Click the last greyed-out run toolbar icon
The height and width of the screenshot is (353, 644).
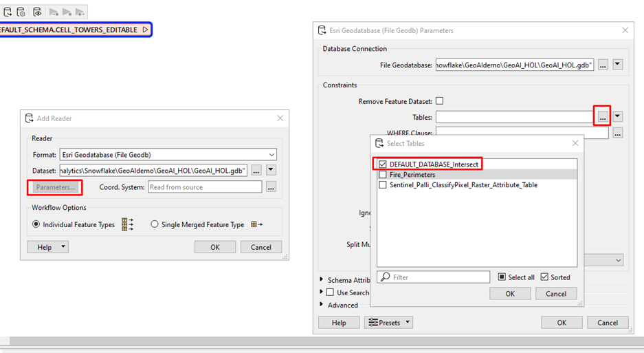pos(80,12)
